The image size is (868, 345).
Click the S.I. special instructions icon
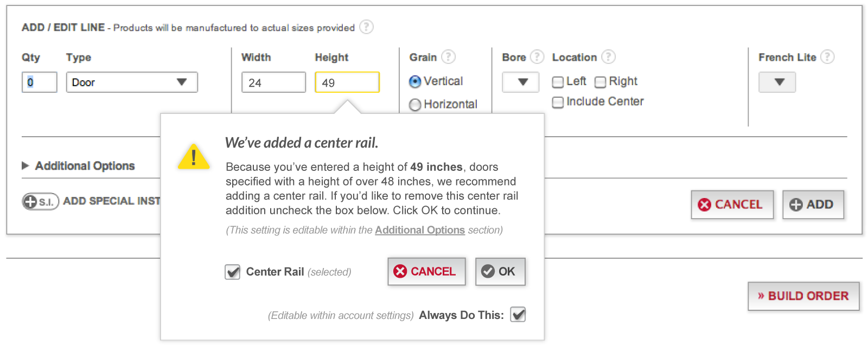point(40,201)
